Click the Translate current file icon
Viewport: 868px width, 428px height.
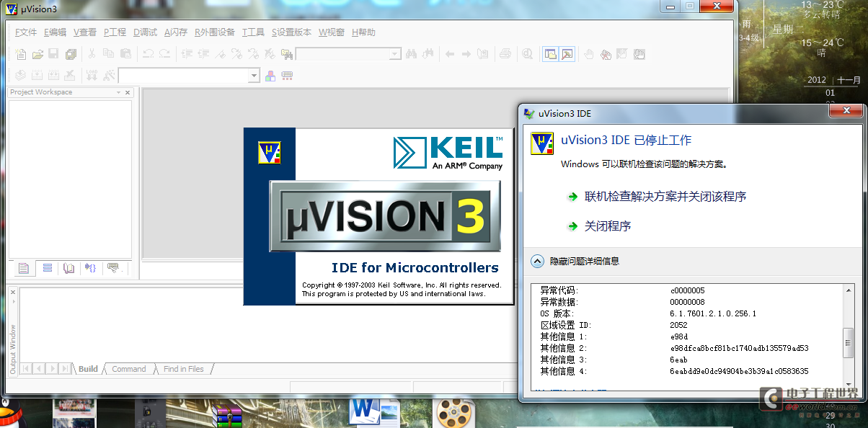click(20, 75)
